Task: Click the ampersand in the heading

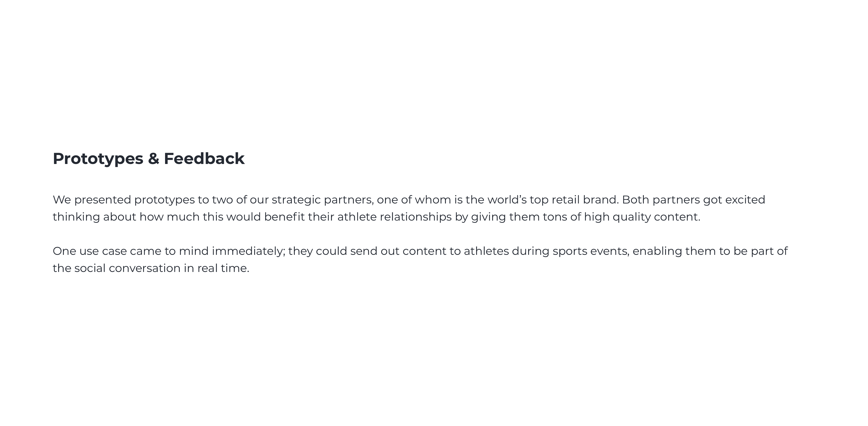Action: (153, 159)
